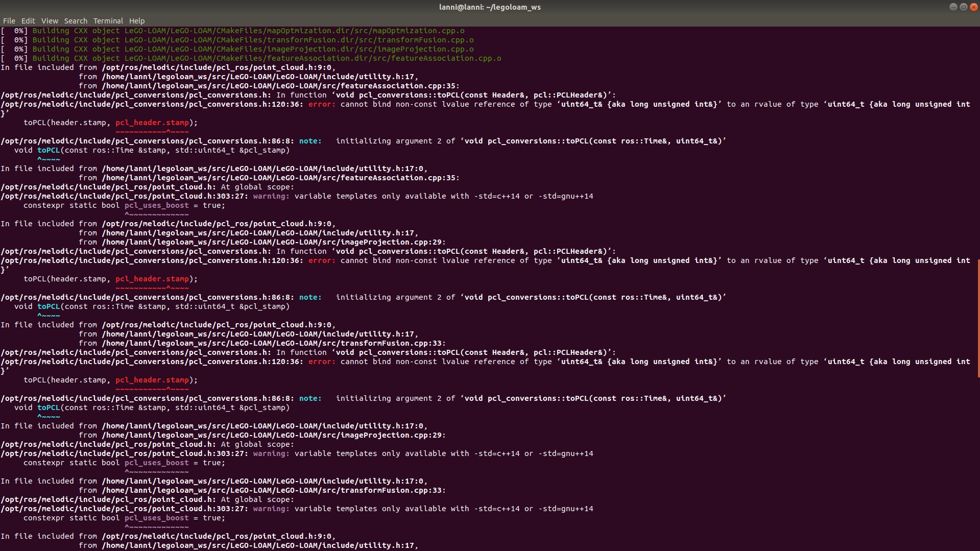Click the first cyan 'note:' label
980x551 pixels.
310,141
